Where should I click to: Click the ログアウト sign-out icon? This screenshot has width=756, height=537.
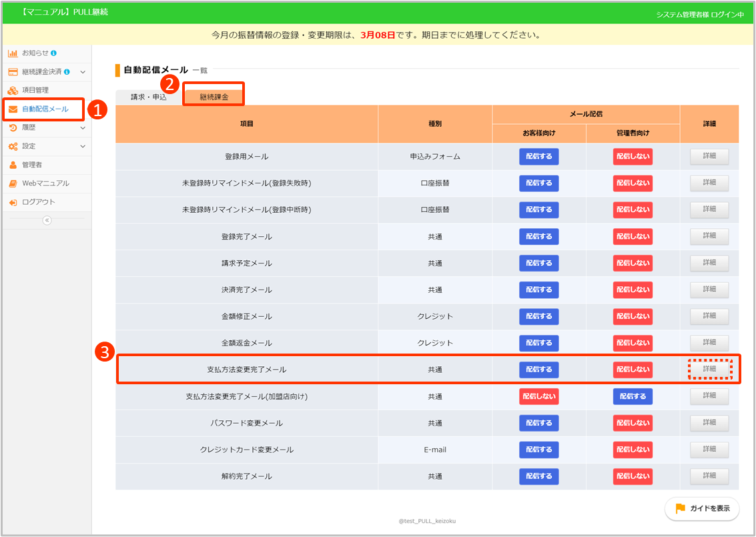pos(13,202)
